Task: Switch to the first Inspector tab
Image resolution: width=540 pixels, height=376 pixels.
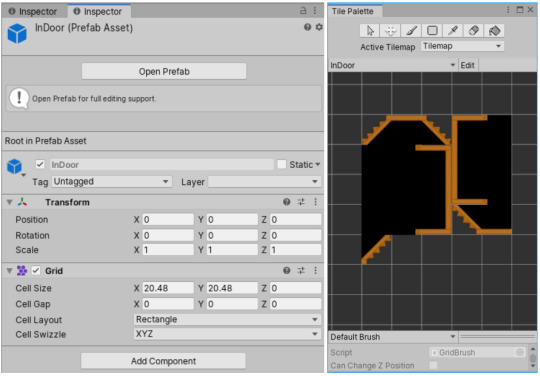Action: click(x=33, y=11)
